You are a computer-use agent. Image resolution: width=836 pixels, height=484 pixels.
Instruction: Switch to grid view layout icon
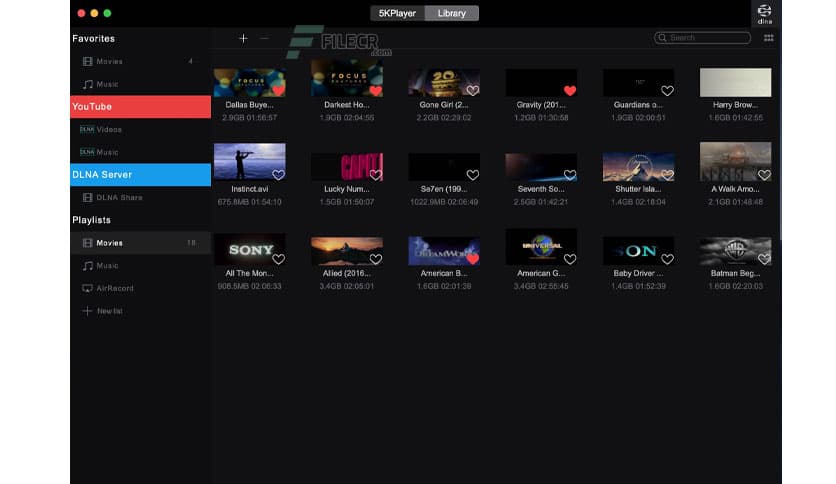(x=768, y=38)
